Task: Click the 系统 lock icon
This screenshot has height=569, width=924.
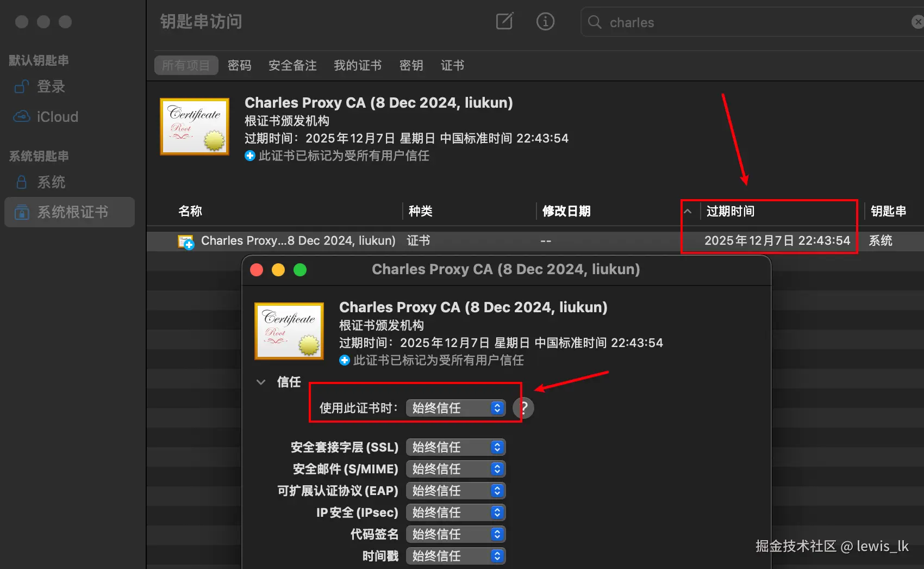Action: (x=21, y=182)
